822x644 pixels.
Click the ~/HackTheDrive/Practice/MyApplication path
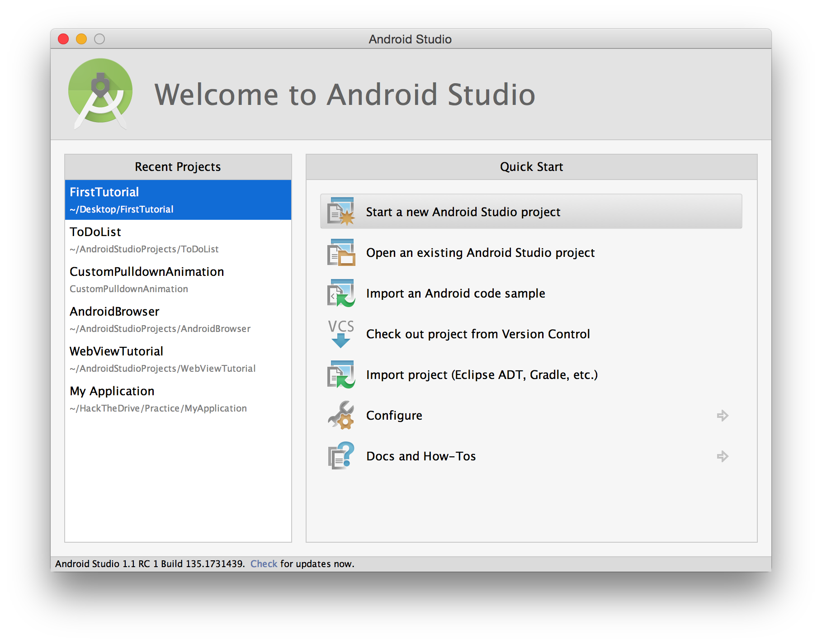click(158, 408)
